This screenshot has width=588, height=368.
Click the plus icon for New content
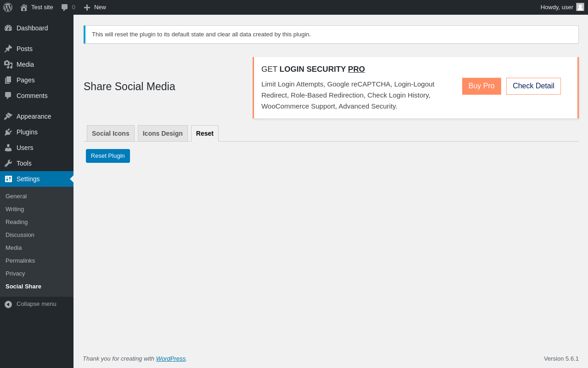(x=87, y=7)
